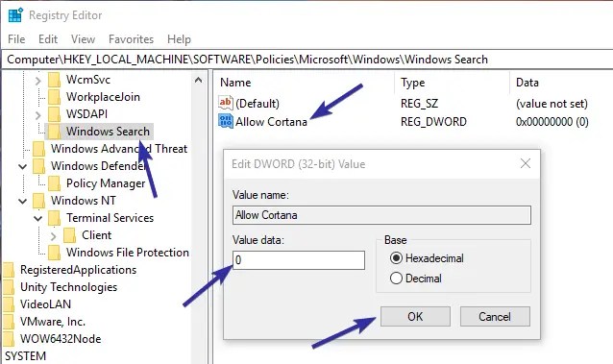Screen dimensions: 613x364
Task: Click the REG_DWORD type cell
Action: [x=433, y=122]
